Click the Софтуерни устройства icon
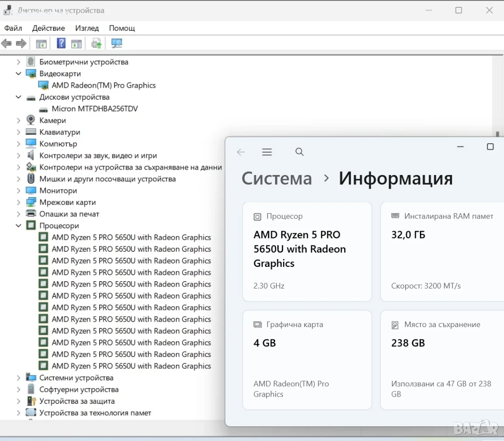Screen dimensions: 504x441 tap(31, 389)
